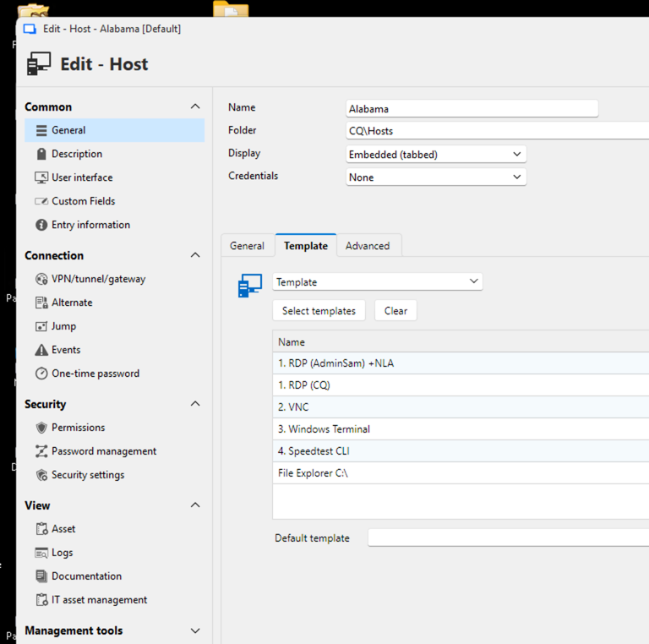Image resolution: width=649 pixels, height=644 pixels.
Task: Switch to the General tab
Action: tap(247, 246)
